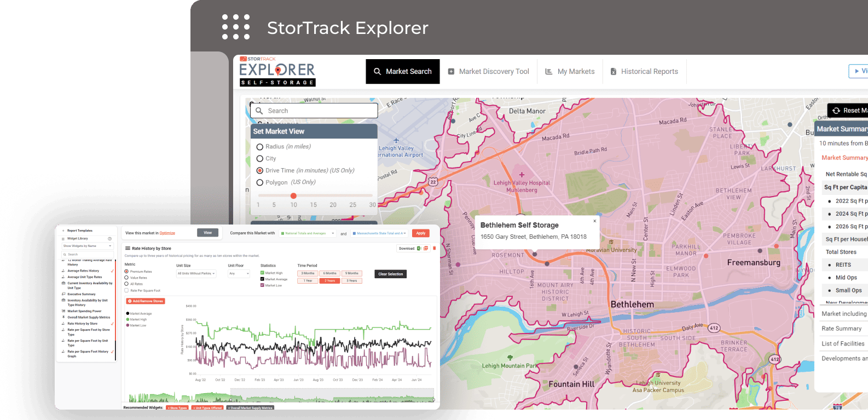The image size is (868, 420).
Task: Open the StorTrack Explorer logo
Action: click(x=277, y=72)
